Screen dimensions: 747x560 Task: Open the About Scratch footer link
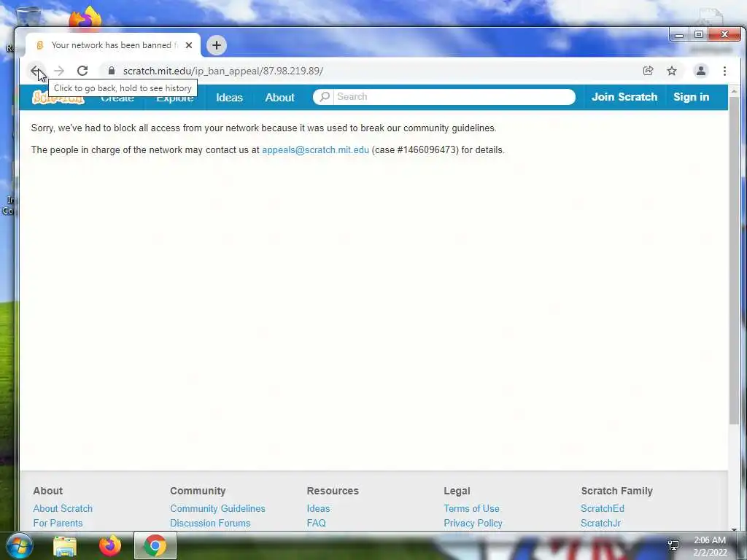pos(63,508)
